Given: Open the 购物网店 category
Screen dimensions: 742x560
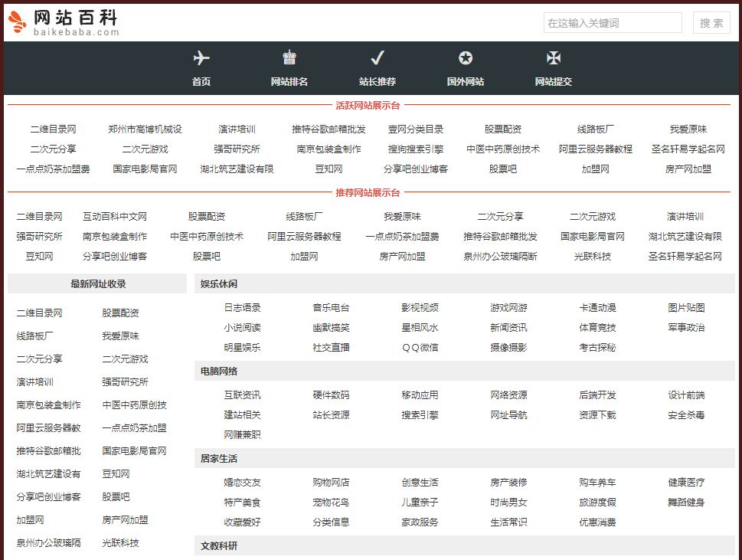Looking at the screenshot, I should 331,483.
